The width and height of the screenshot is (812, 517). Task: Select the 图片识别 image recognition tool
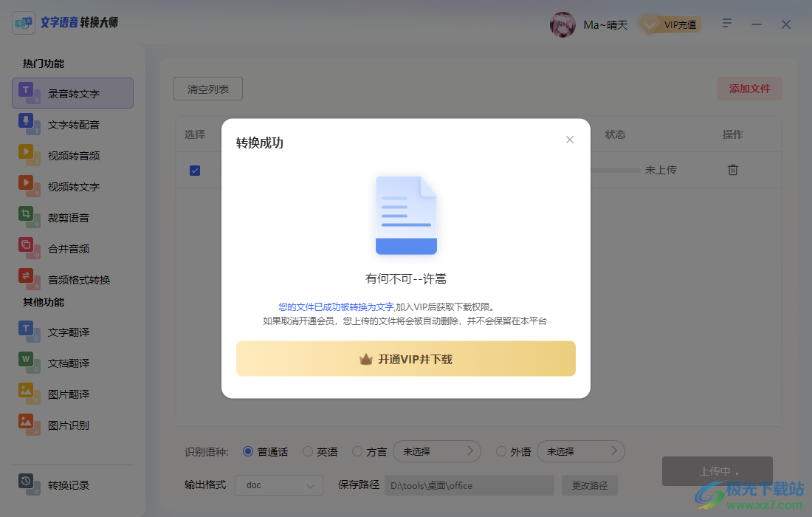[72, 425]
